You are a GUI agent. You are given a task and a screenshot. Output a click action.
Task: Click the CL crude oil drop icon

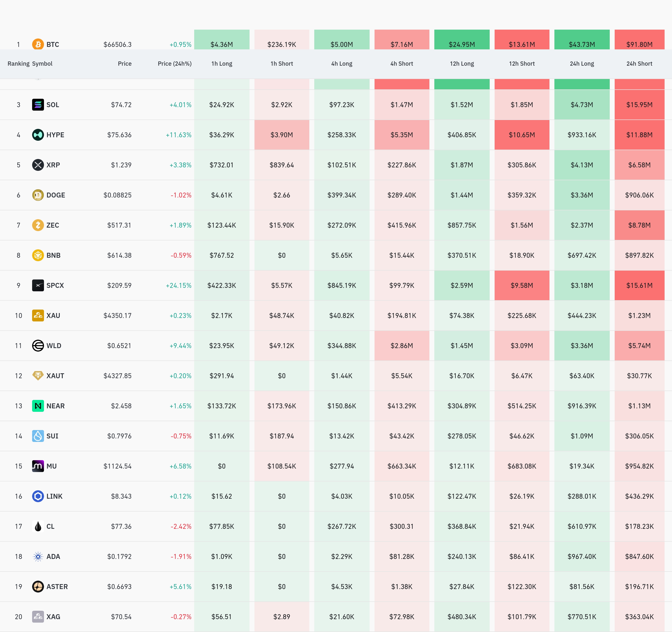(38, 526)
